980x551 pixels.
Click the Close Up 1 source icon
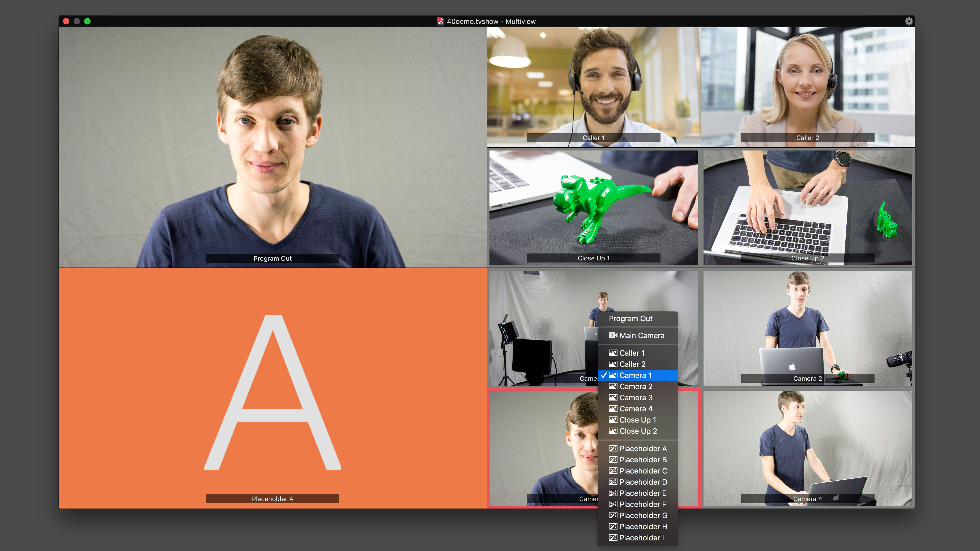pyautogui.click(x=612, y=420)
